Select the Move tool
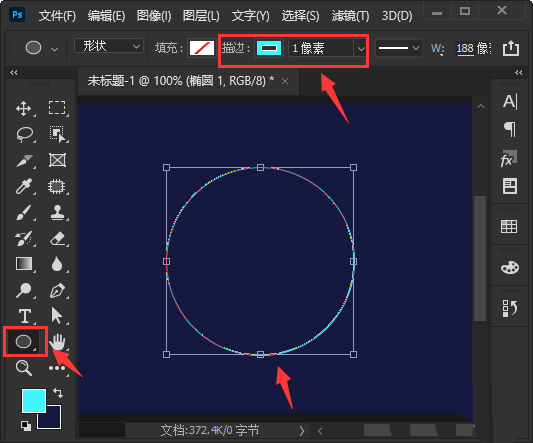 [x=23, y=108]
